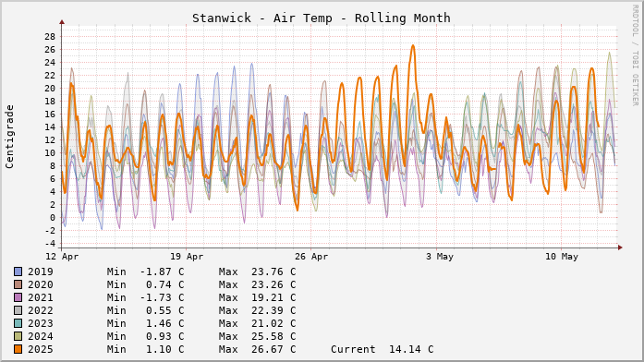The height and width of the screenshot is (362, 644).
Task: Click the 2025 orange legend swatch
Action: (x=18, y=349)
